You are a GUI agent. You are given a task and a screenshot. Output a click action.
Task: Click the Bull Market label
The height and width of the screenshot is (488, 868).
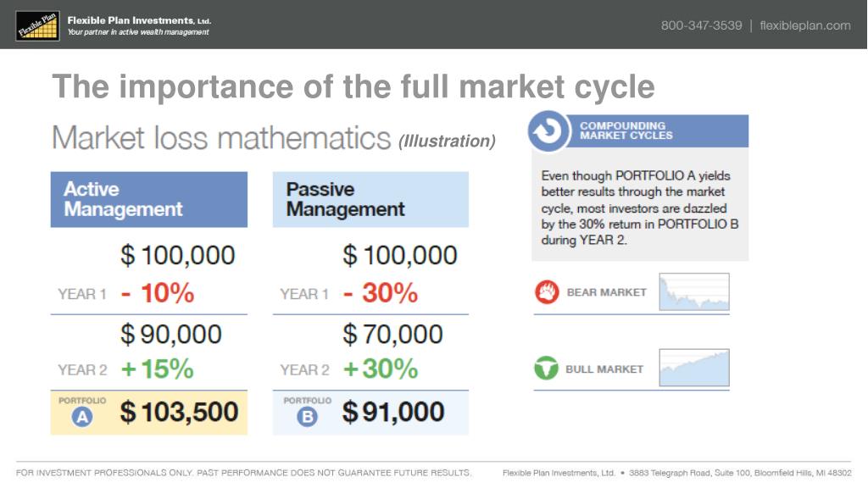click(x=604, y=369)
